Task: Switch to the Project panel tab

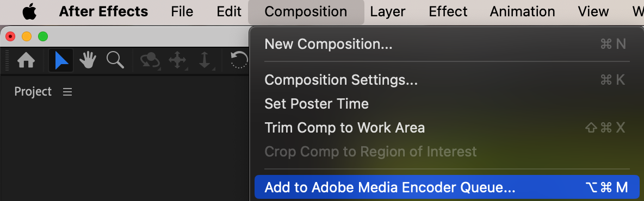Action: [33, 91]
